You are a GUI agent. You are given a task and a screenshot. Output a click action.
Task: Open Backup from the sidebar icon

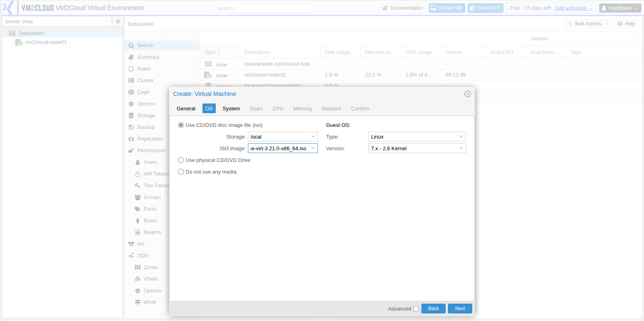click(x=131, y=127)
